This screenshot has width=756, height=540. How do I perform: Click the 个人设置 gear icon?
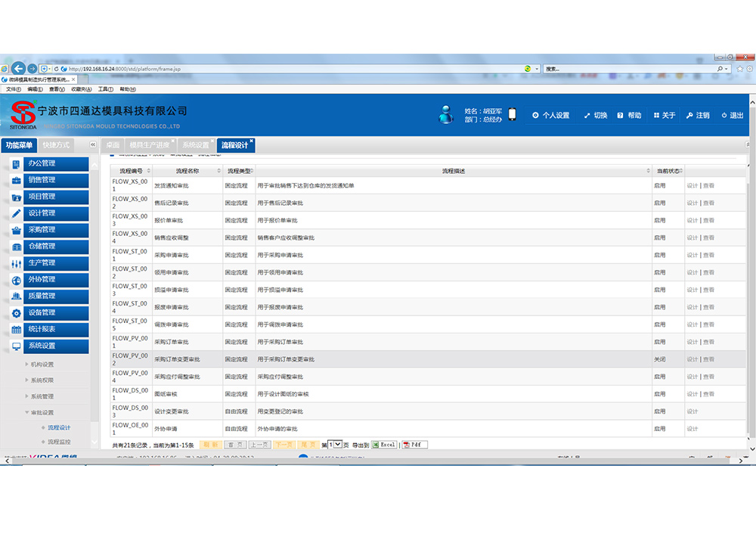click(x=536, y=116)
